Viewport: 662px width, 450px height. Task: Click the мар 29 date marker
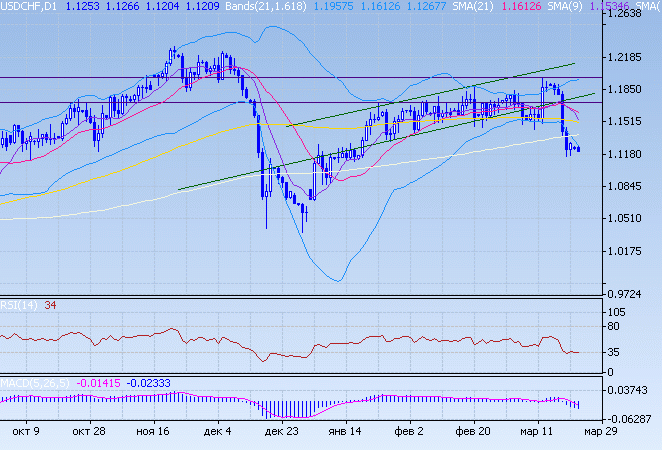(600, 432)
